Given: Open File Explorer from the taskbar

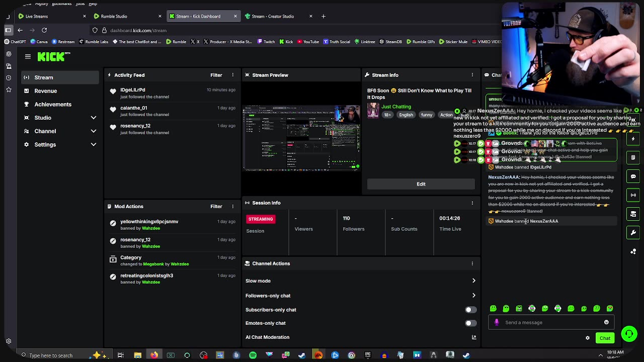Looking at the screenshot, I should (137, 355).
